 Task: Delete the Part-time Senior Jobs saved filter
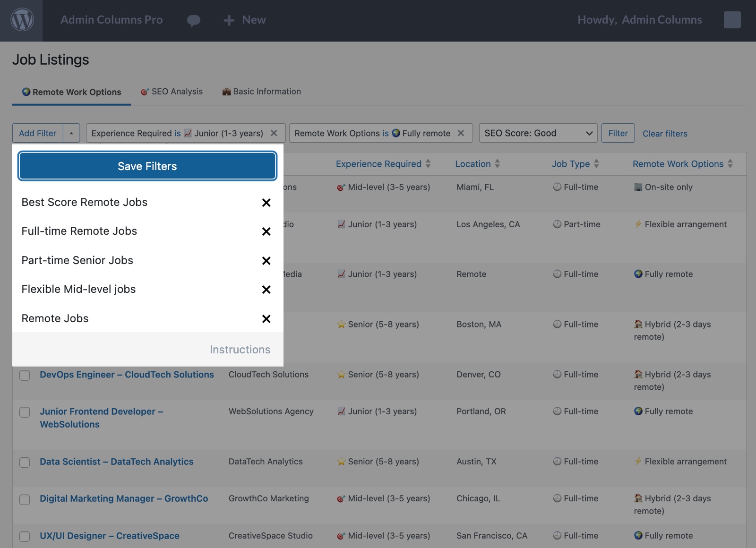266,261
